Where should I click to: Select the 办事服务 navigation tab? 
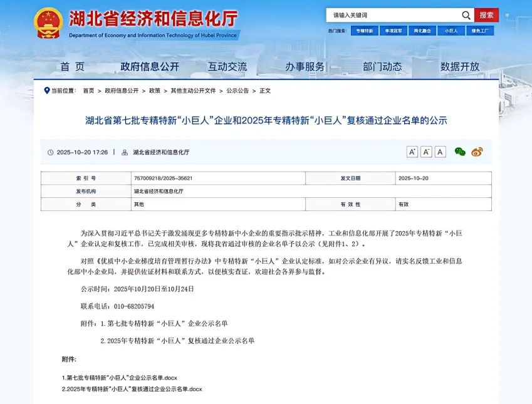(x=305, y=66)
